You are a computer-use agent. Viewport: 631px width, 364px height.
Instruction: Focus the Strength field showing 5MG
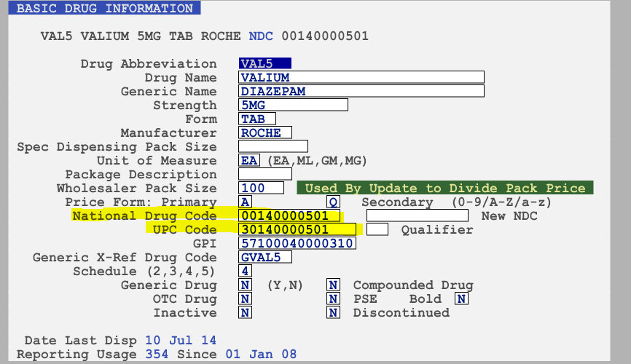[x=293, y=105]
